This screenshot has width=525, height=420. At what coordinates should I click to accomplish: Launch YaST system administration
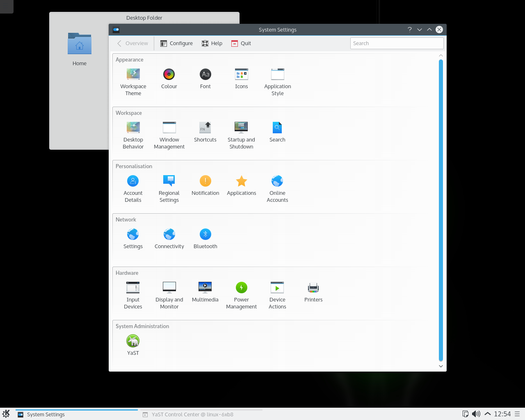tap(133, 345)
